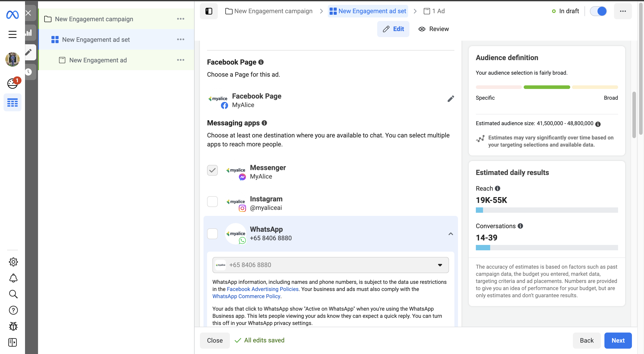The width and height of the screenshot is (644, 354).
Task: Click info icon next to Messaging apps
Action: point(264,123)
